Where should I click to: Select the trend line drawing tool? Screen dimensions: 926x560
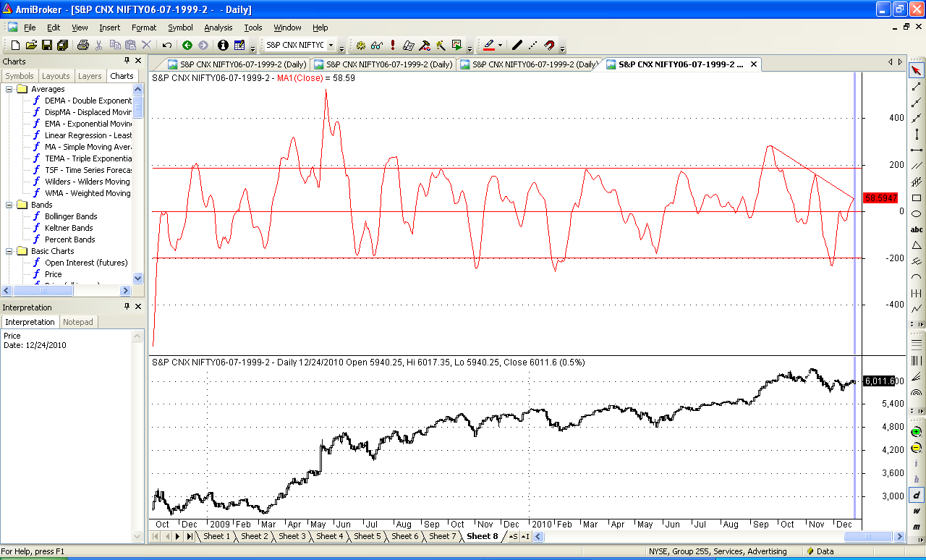click(917, 86)
